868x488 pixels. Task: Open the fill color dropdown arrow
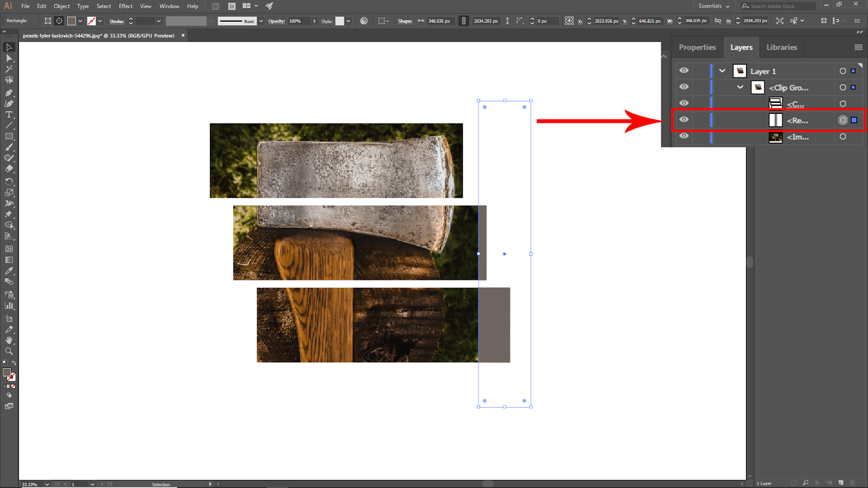[x=80, y=21]
